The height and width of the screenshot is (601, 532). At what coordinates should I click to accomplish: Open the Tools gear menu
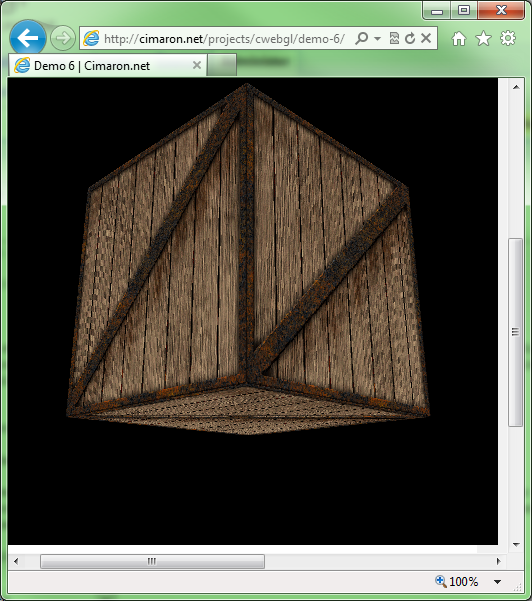508,38
